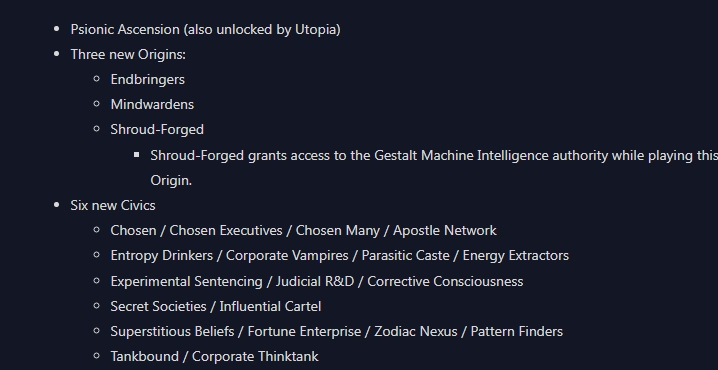Select the Mindwardens list item
718x370 pixels.
pos(152,104)
